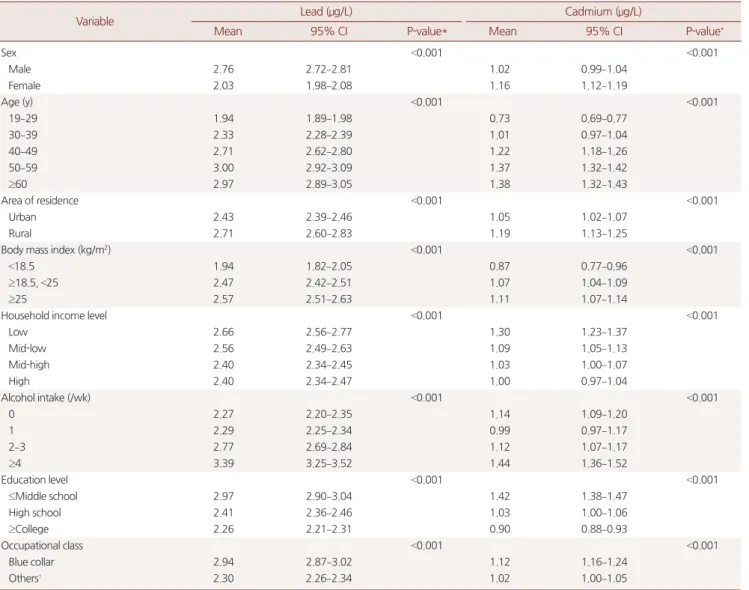Viewport: 749px width, 590px height.
Task: Click lead mean 3.00 for ages 50–59
Action: tap(224, 168)
